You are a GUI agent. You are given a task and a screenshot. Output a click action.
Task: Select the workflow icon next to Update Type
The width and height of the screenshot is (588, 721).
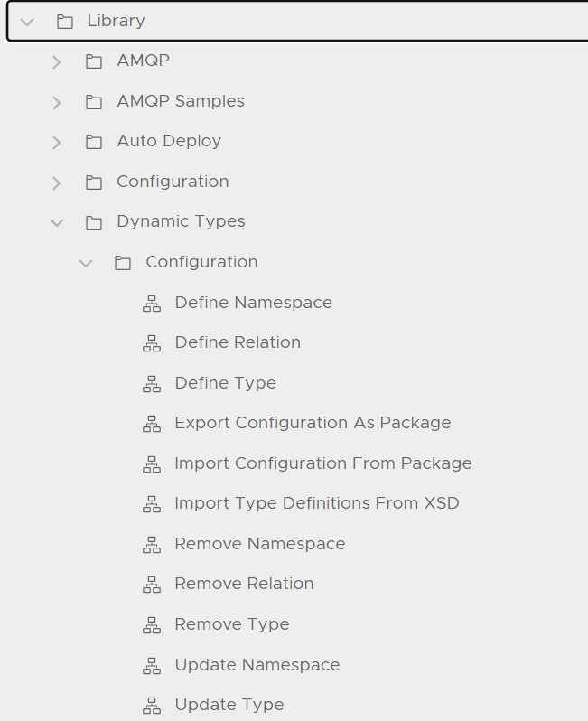tap(152, 706)
